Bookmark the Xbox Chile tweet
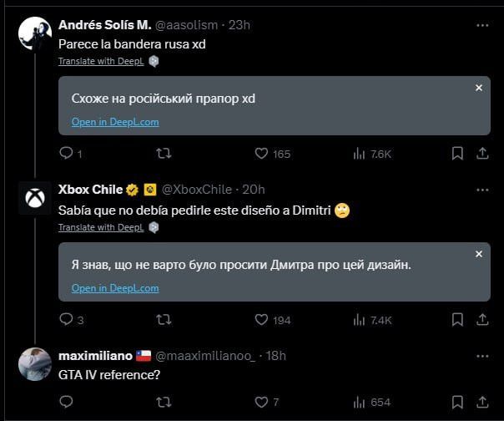The width and height of the screenshot is (504, 421). point(457,319)
